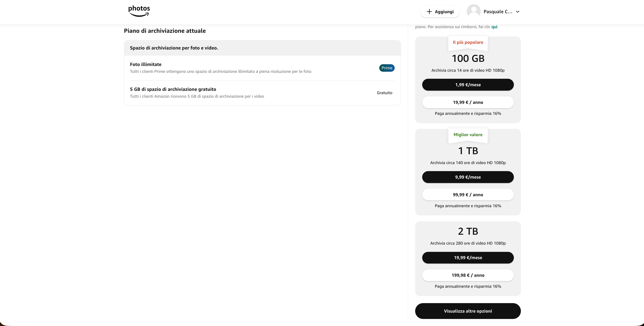Click Visualizza altre opzioni button
Viewport: 644px width, 326px height.
coord(468,311)
